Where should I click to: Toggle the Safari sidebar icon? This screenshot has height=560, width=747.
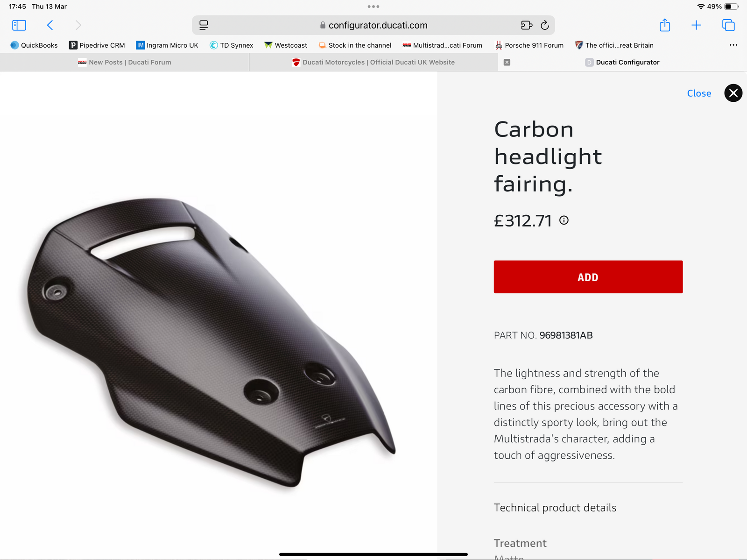click(19, 25)
